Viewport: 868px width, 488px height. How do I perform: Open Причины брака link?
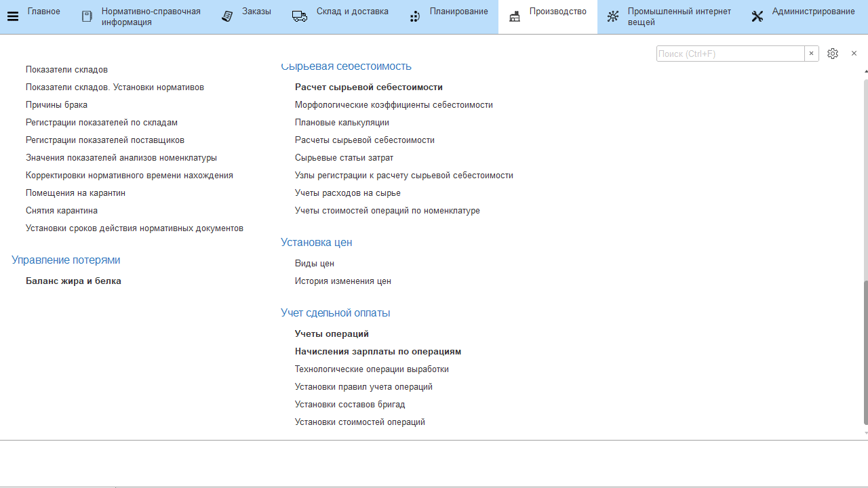56,105
